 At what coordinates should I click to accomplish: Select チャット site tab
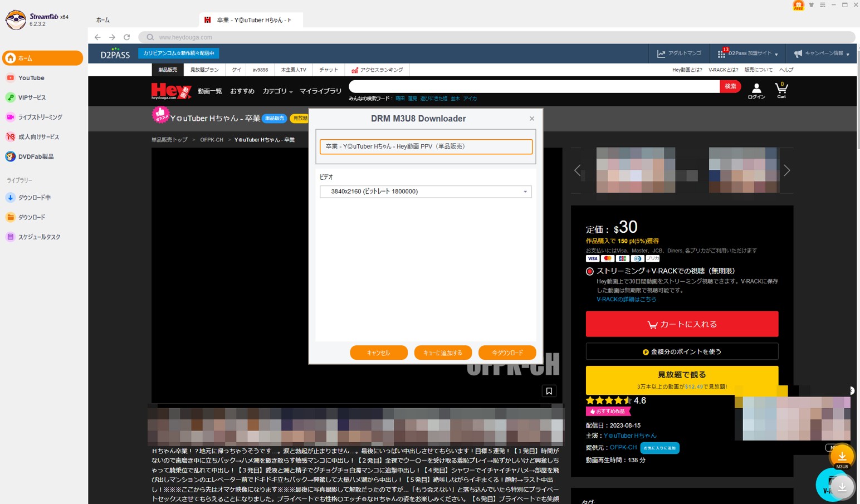coord(329,70)
